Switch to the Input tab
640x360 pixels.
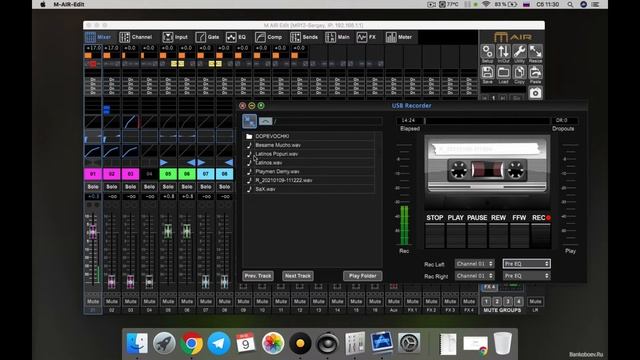175,37
